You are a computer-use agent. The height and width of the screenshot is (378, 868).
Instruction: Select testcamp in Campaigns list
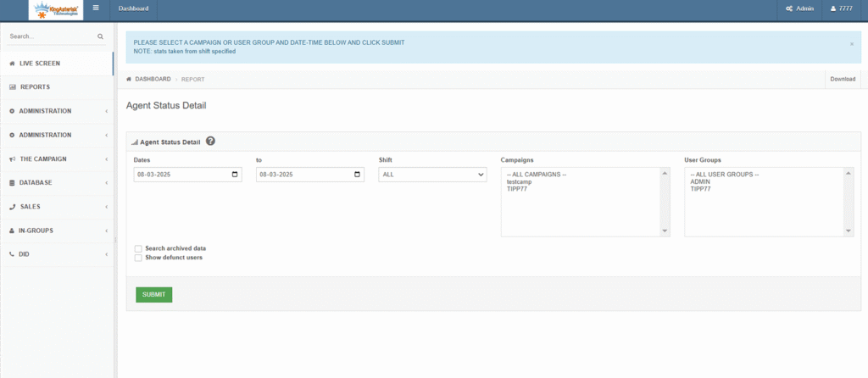click(x=518, y=181)
